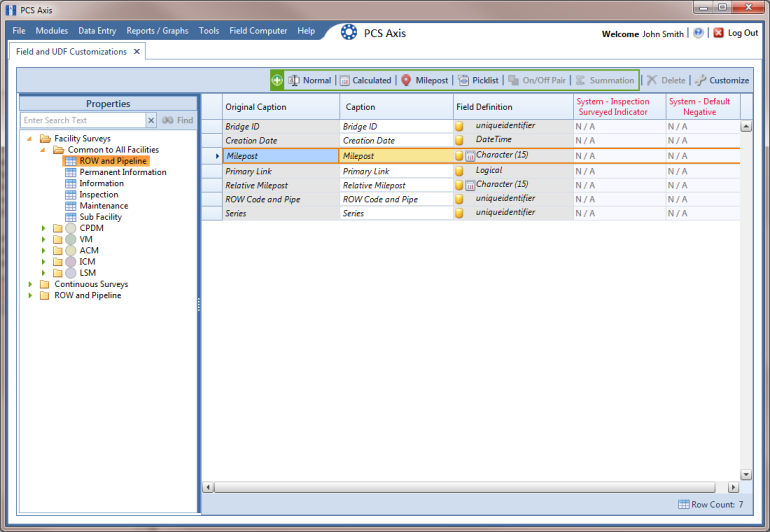
Task: Select the Information tree item
Action: click(102, 183)
